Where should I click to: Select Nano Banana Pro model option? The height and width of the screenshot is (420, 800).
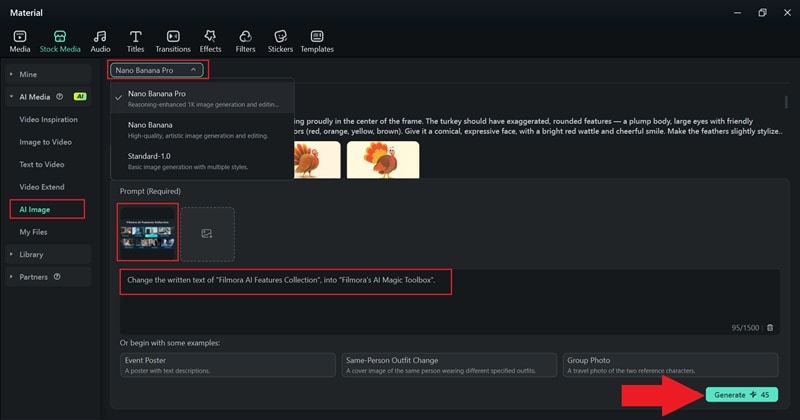coord(203,98)
